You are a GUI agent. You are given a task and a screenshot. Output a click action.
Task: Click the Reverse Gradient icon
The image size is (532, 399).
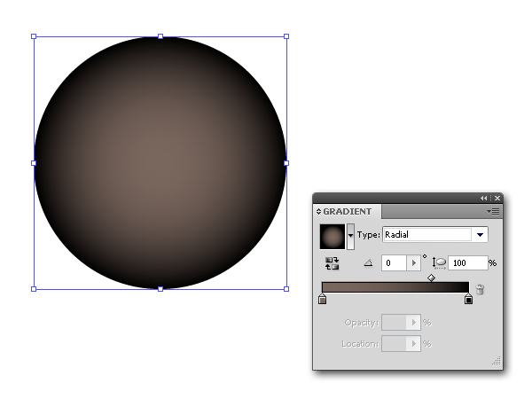coord(332,263)
